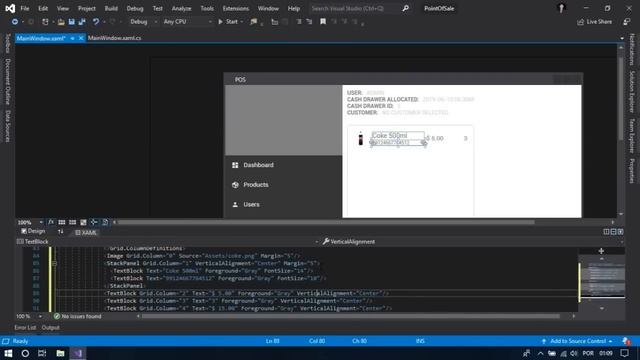Click the Save All toolbar icon
This screenshot has height=360, width=640.
click(82, 22)
